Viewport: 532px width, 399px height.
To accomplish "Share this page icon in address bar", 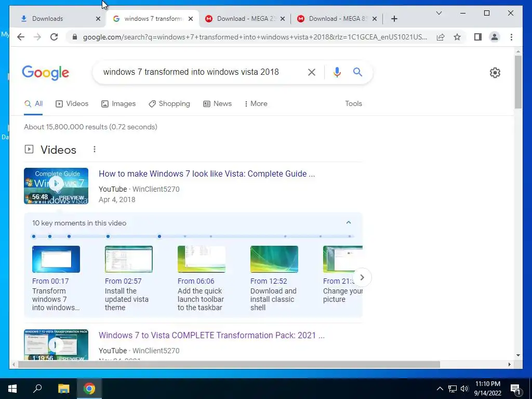I will coord(441,37).
